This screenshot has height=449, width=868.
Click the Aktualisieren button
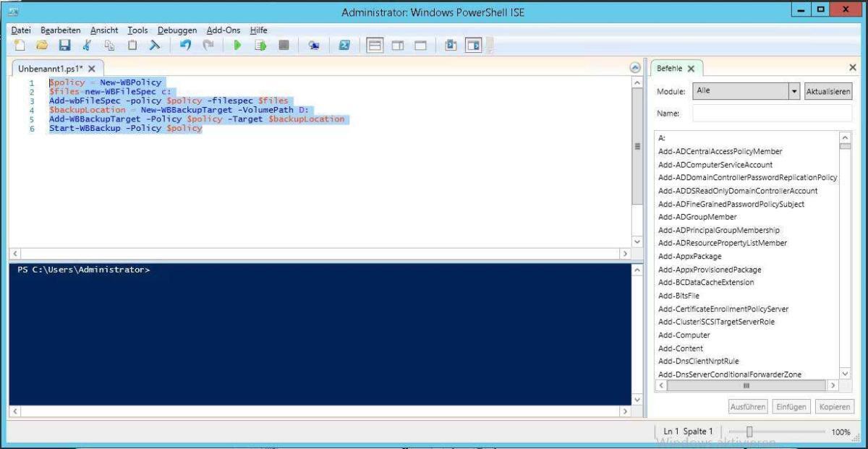click(x=828, y=90)
